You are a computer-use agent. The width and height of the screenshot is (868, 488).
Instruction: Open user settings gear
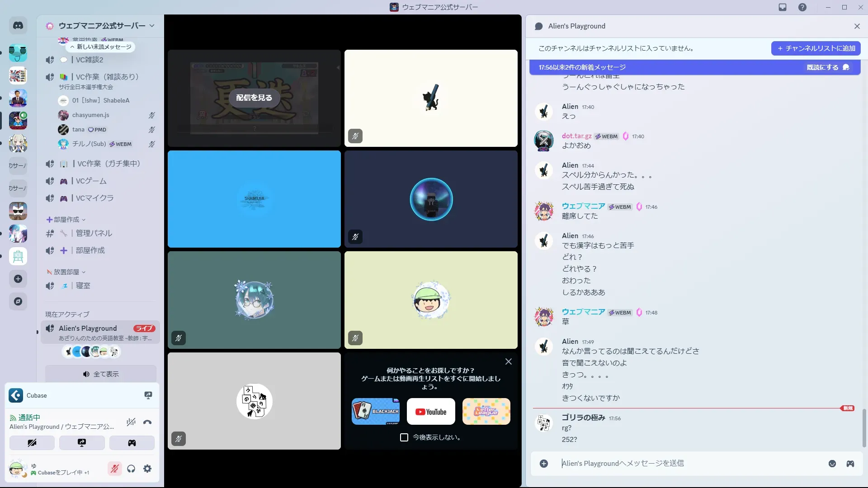pos(147,469)
